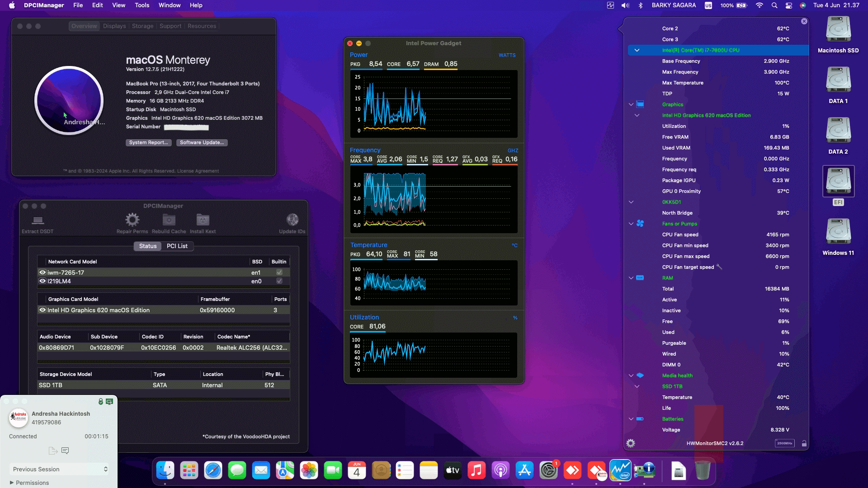
Task: Click the Fans or Pumps fan icon
Action: (x=640, y=224)
